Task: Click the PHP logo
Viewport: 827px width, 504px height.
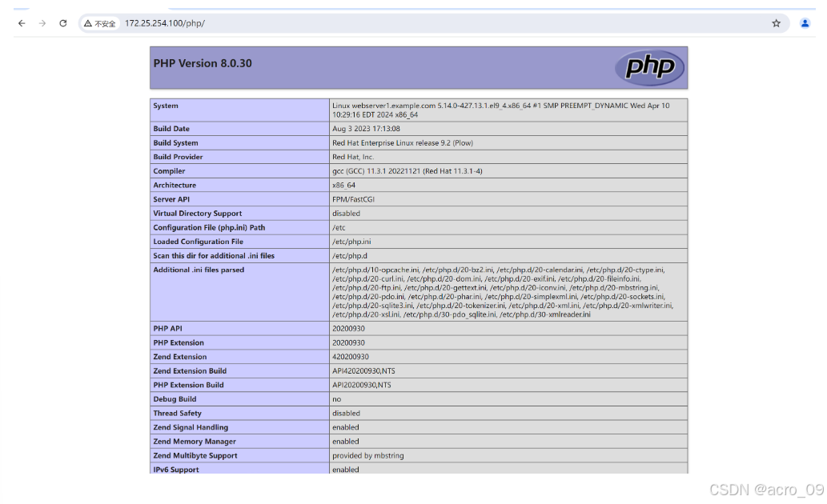Action: coord(649,67)
